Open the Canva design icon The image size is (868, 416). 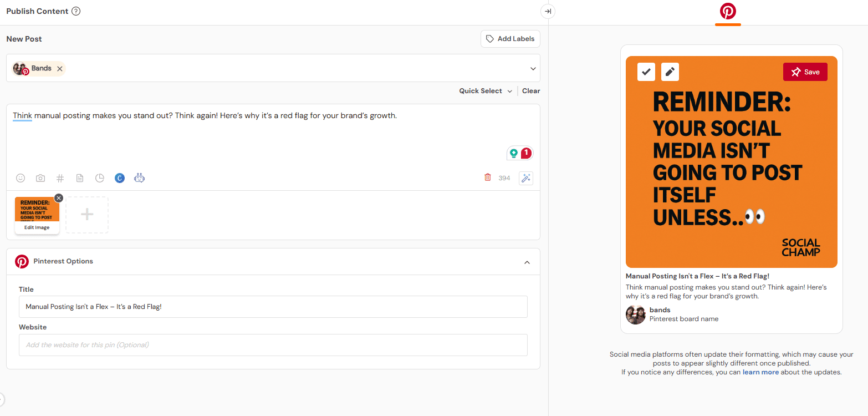point(120,178)
